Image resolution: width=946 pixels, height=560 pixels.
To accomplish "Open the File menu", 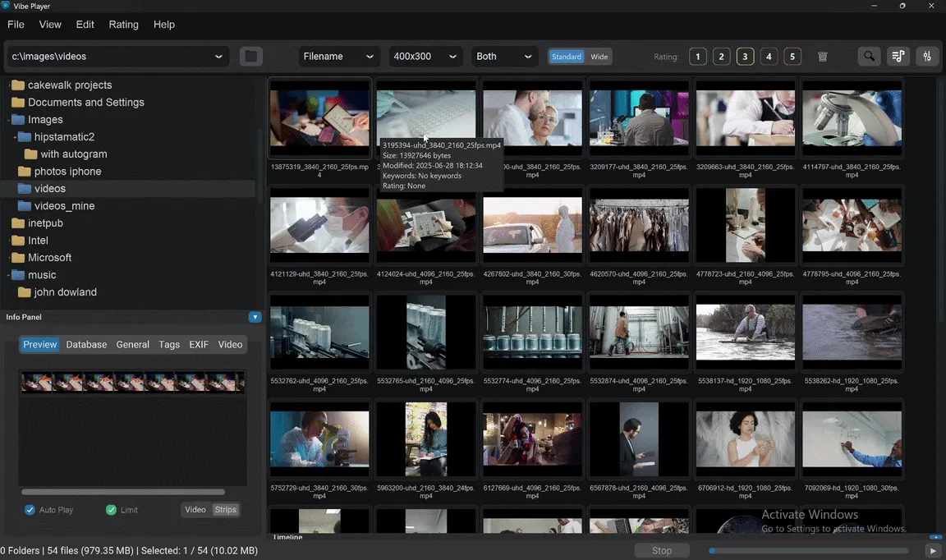I will coord(16,25).
